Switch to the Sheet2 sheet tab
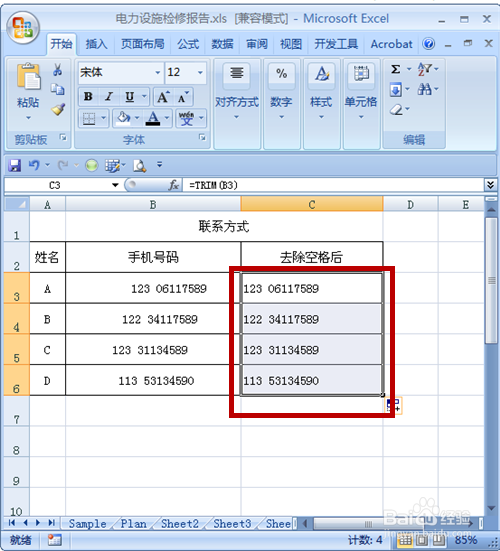The height and width of the screenshot is (551, 500). point(180,524)
